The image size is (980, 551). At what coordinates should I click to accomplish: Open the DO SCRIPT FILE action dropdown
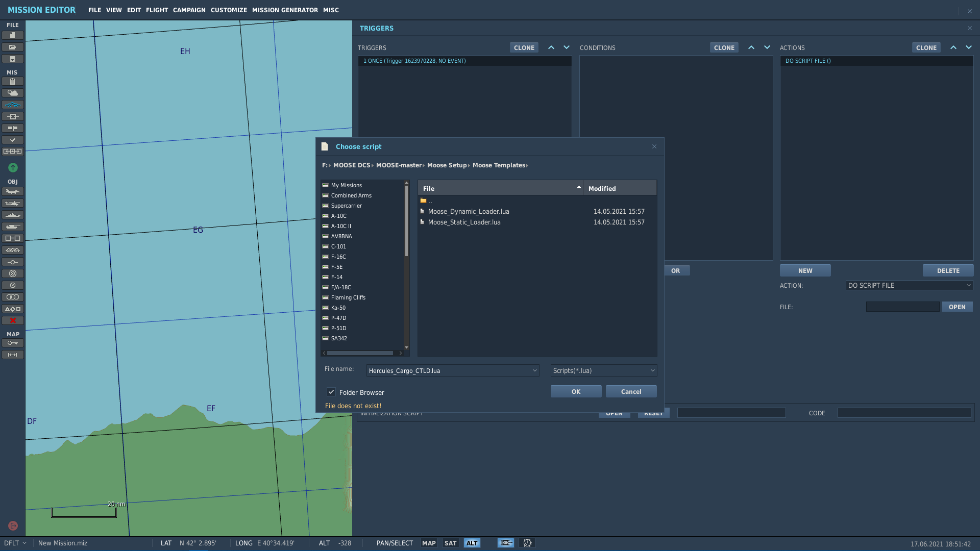(x=909, y=285)
